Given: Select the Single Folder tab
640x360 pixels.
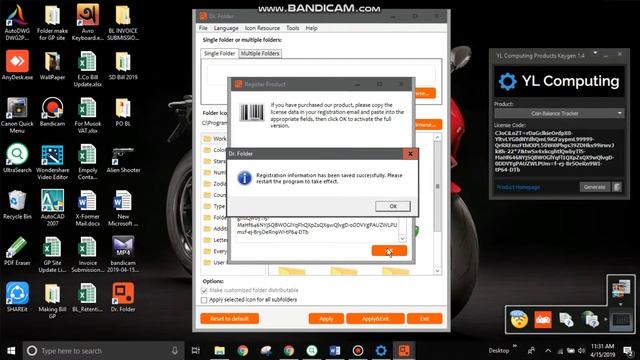Looking at the screenshot, I should pyautogui.click(x=220, y=53).
